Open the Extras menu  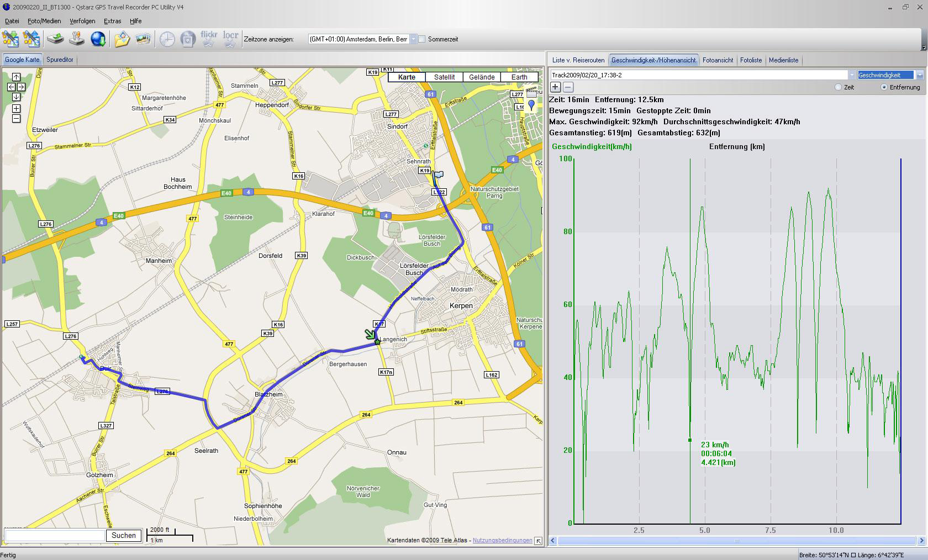click(x=112, y=21)
